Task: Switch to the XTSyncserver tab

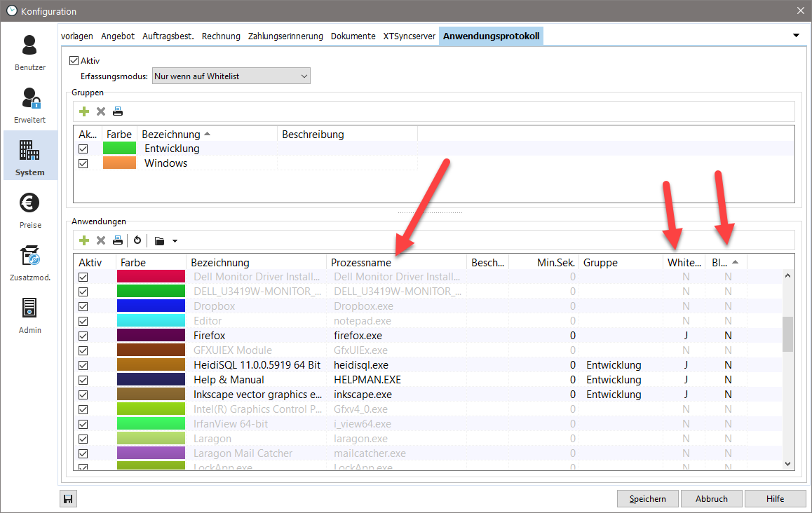Action: coord(409,36)
